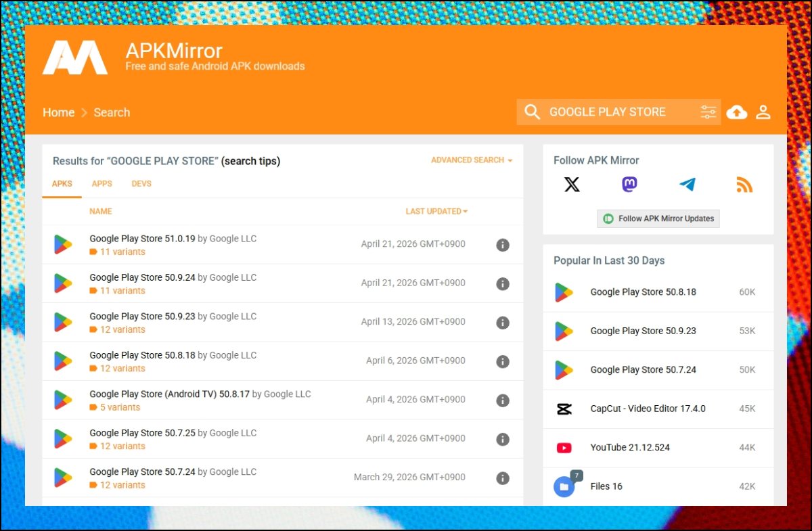
Task: Click YouTube icon in popular list
Action: tap(564, 448)
